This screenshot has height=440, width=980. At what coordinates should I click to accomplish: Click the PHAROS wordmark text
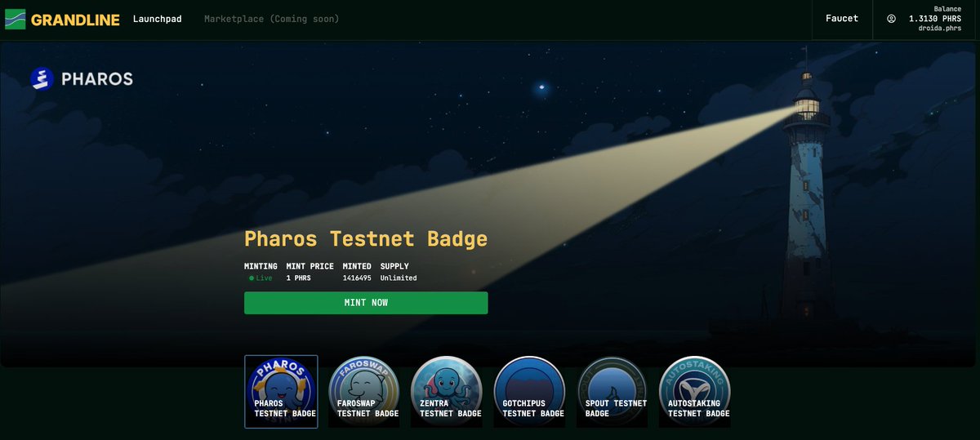(x=97, y=79)
